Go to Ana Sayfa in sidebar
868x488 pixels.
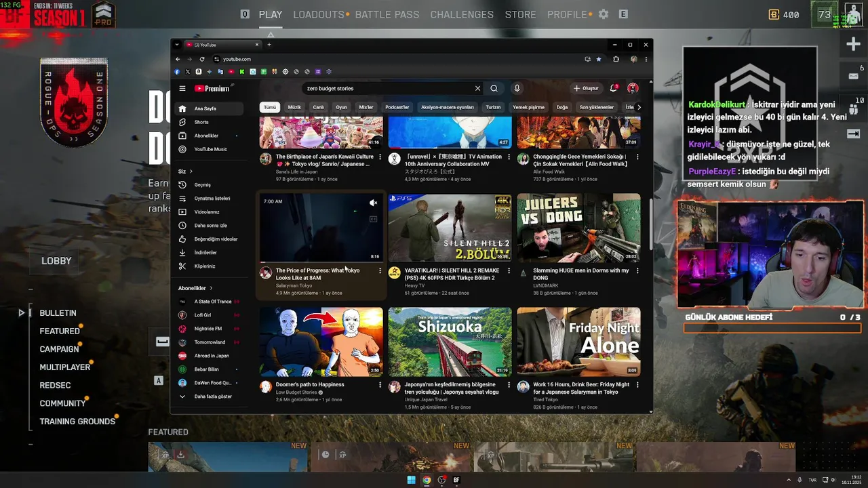pos(208,108)
